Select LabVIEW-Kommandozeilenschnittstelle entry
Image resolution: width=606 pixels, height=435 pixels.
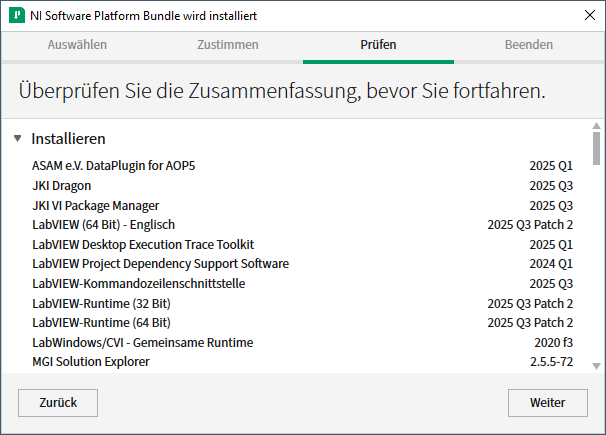point(138,283)
